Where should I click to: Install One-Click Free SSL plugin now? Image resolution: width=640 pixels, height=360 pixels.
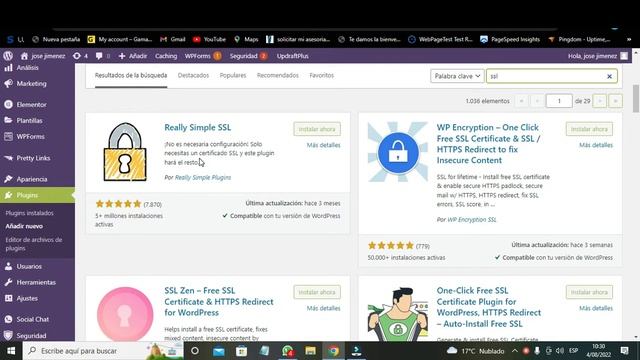(x=589, y=292)
